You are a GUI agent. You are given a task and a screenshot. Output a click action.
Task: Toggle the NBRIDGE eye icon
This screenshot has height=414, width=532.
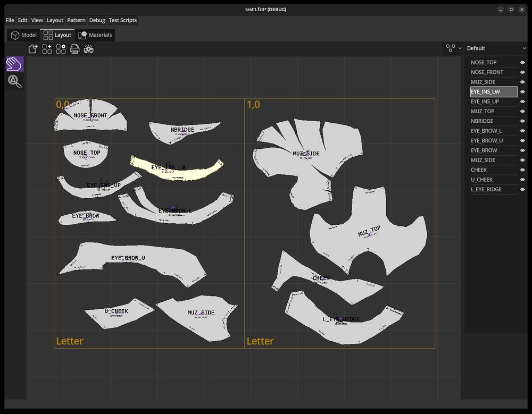[522, 121]
